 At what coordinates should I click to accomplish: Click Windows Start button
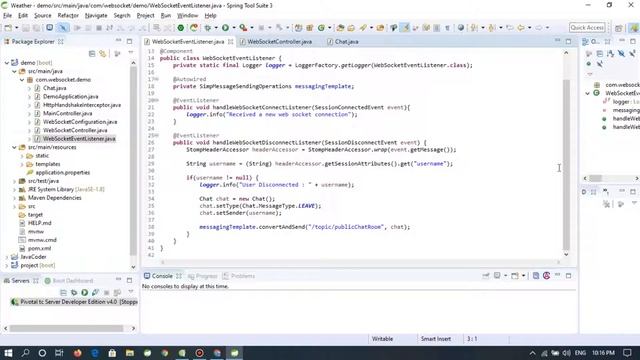pos(8,353)
